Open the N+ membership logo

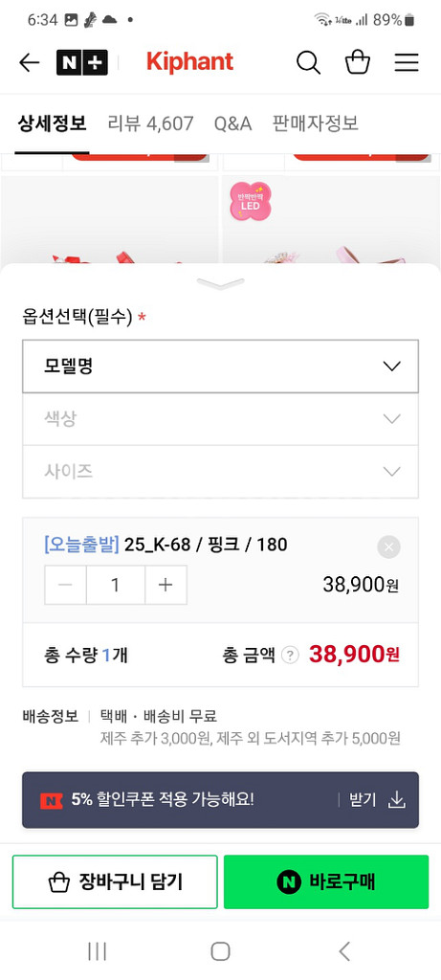point(82,62)
